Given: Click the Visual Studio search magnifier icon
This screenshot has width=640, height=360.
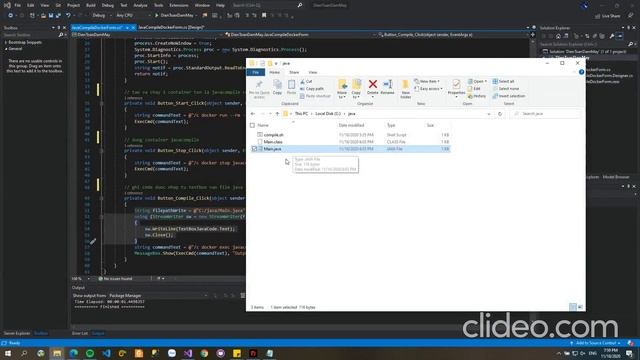Looking at the screenshot, I should [300, 5].
